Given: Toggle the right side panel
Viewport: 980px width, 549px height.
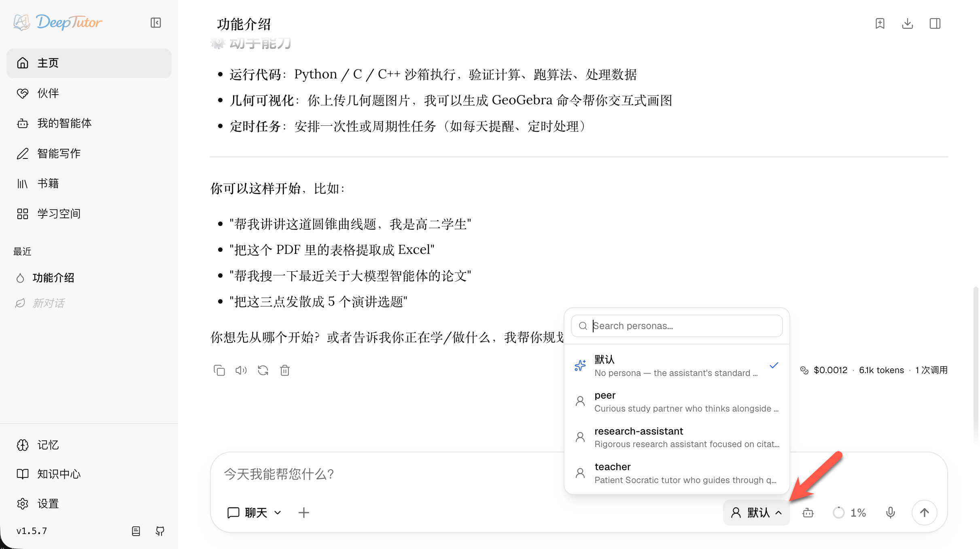Looking at the screenshot, I should [x=935, y=23].
